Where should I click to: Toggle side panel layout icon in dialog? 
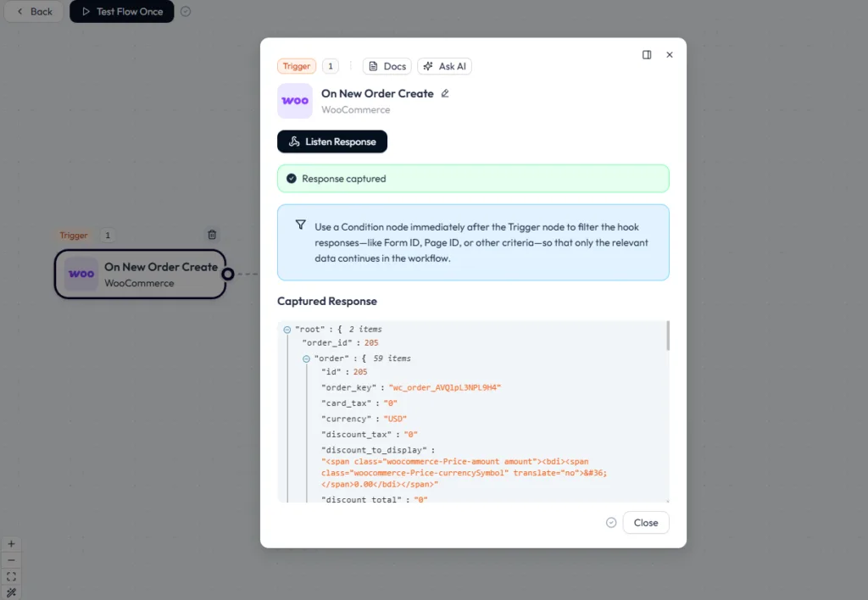(647, 55)
